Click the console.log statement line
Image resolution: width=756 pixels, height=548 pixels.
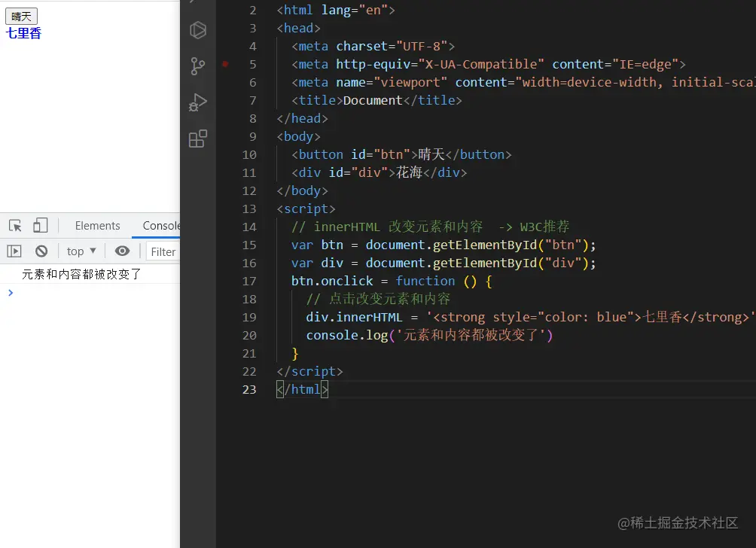(429, 336)
